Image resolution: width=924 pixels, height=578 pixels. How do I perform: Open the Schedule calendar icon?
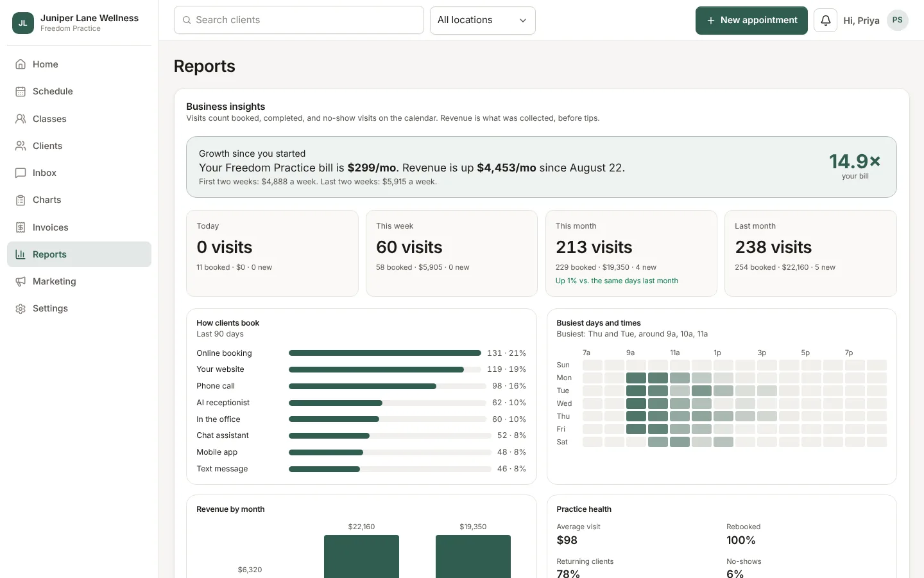coord(21,91)
